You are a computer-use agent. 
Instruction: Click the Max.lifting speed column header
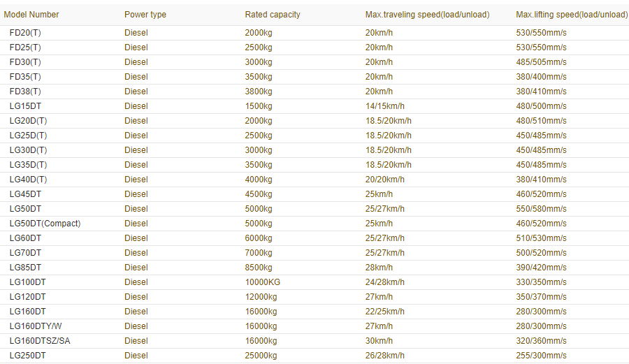click(x=572, y=15)
